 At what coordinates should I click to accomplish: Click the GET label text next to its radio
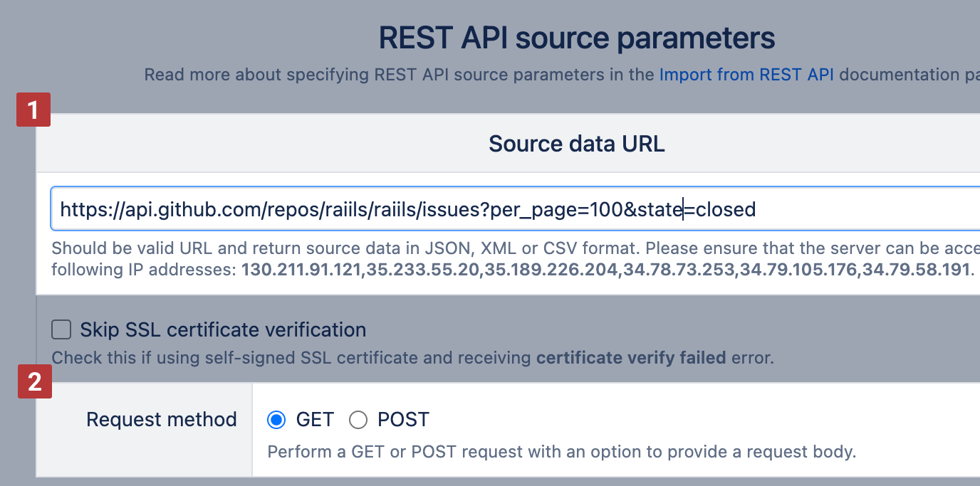315,420
